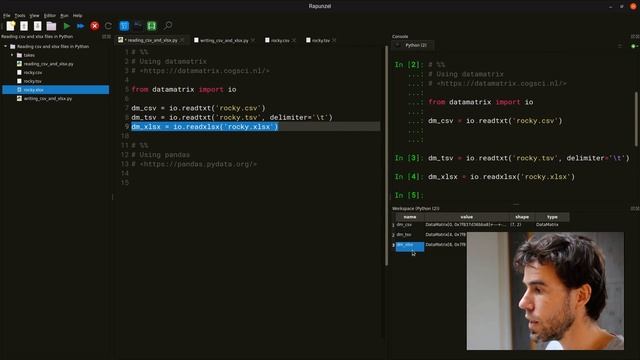This screenshot has height=360, width=640.
Task: Select the takes folder in the tree
Action: (29, 55)
